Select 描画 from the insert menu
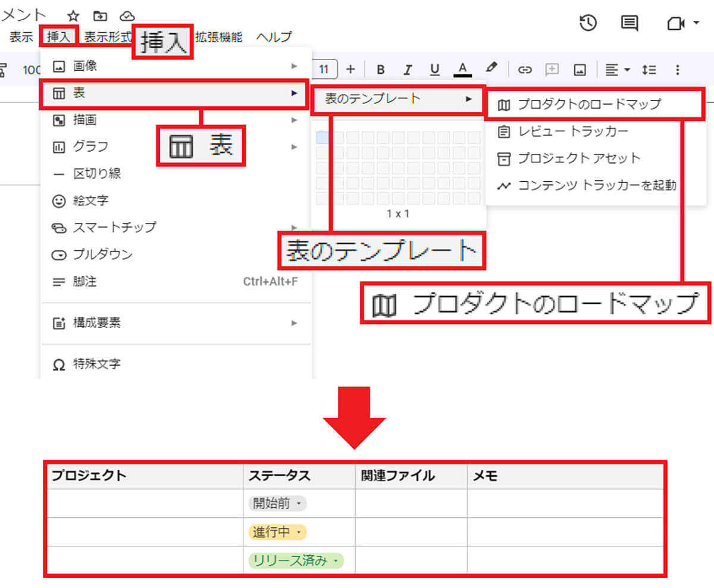Screen dimensions: 714x588 (176, 120)
